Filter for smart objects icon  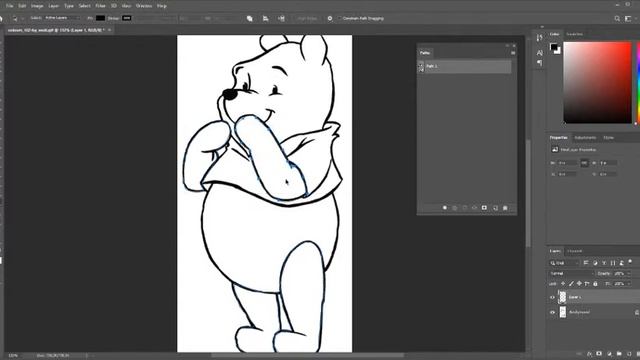point(622,263)
